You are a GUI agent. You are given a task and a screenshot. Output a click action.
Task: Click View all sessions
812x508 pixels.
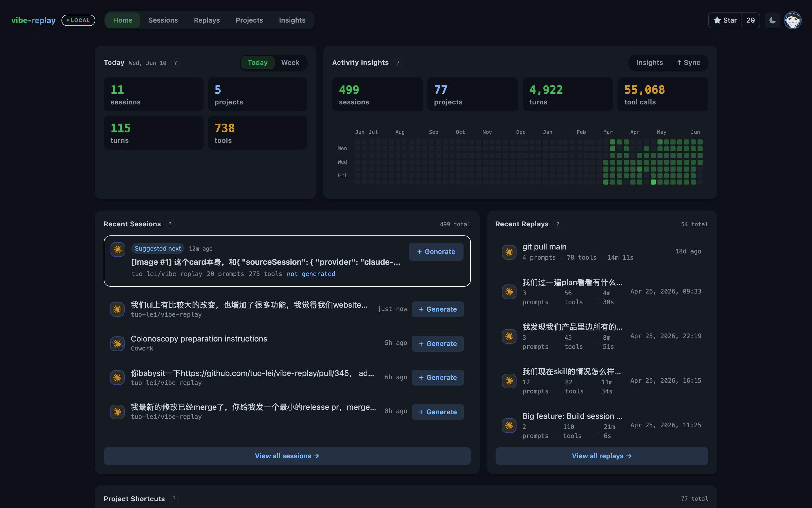point(287,456)
